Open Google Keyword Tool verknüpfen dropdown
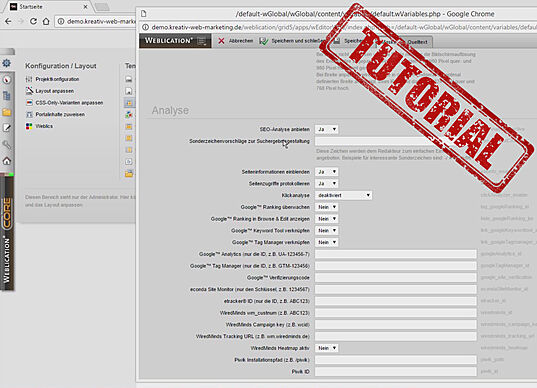This screenshot has width=537, height=388. point(326,230)
